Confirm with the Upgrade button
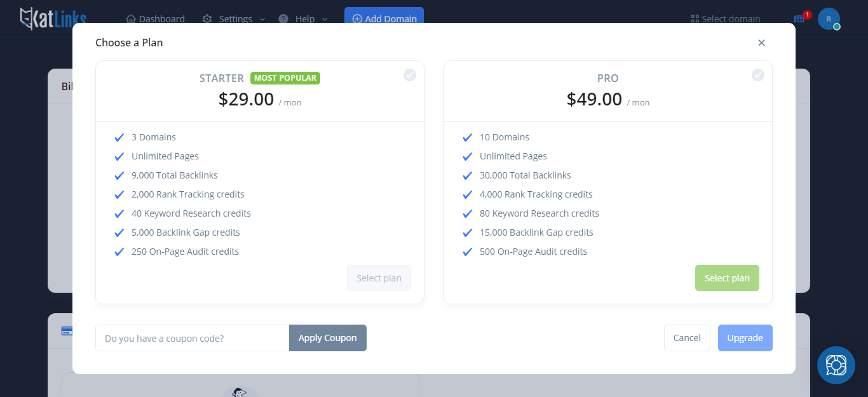This screenshot has height=397, width=868. 745,338
